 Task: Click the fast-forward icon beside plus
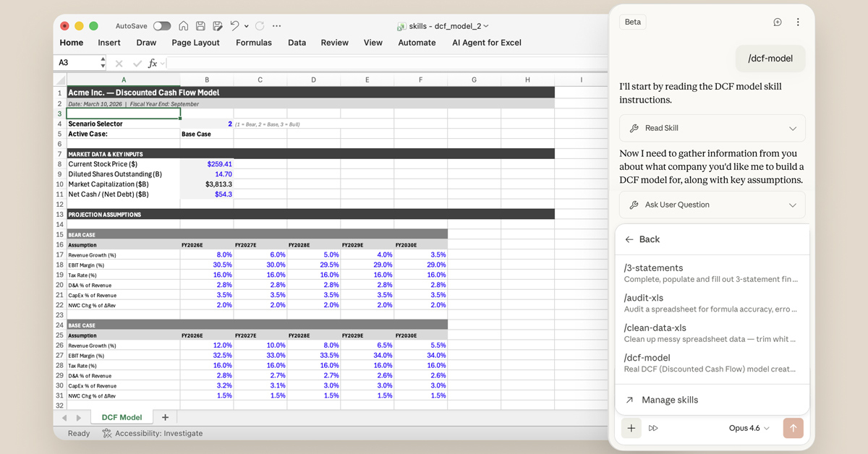click(x=653, y=428)
